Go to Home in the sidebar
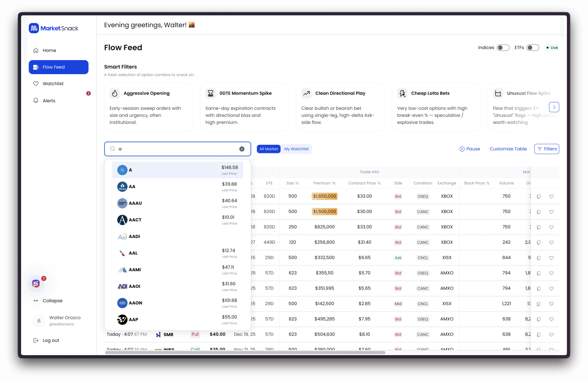This screenshot has width=588, height=382. pyautogui.click(x=49, y=50)
